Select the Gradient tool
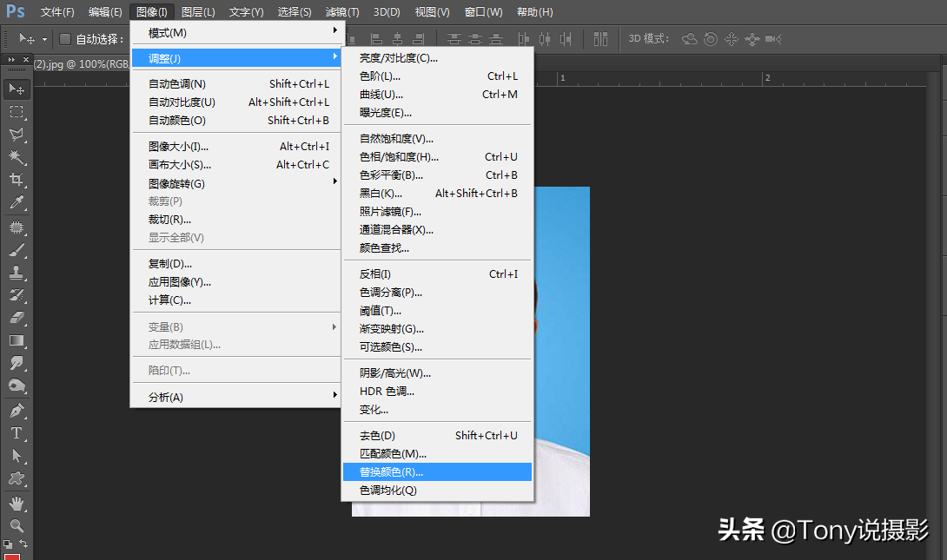Viewport: 947px width, 560px height. [x=17, y=340]
